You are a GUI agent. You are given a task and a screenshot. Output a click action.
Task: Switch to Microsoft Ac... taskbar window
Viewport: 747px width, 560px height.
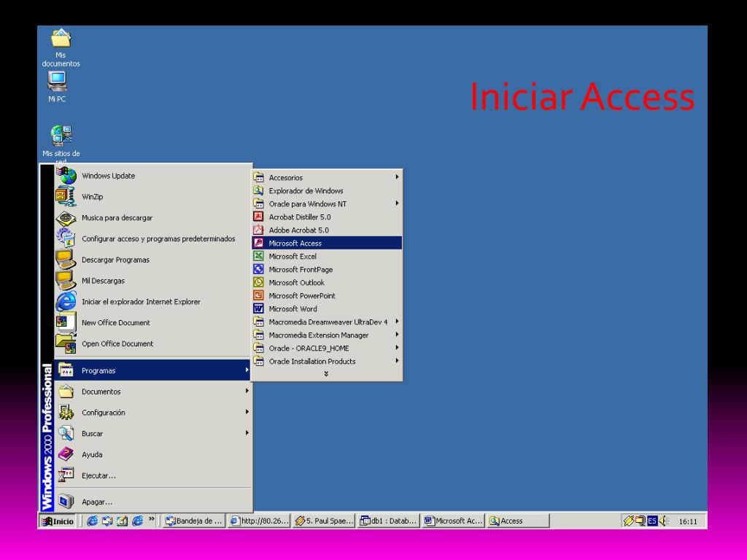coord(454,521)
